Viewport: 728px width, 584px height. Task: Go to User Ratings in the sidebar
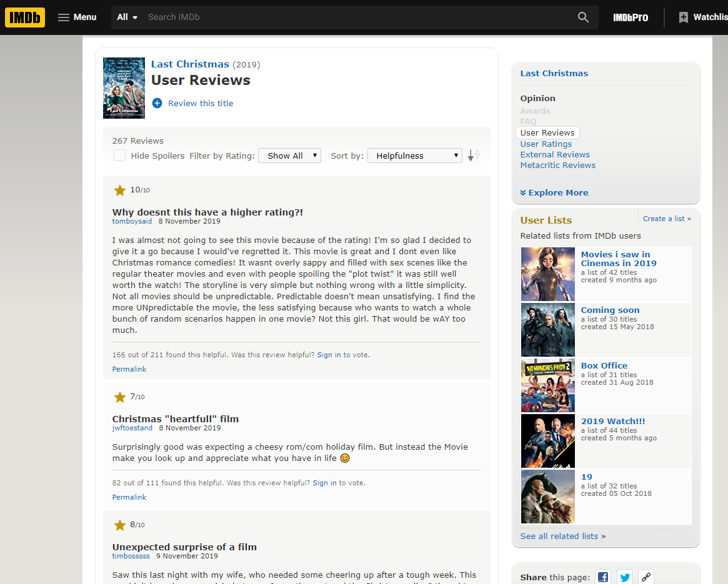pyautogui.click(x=546, y=144)
